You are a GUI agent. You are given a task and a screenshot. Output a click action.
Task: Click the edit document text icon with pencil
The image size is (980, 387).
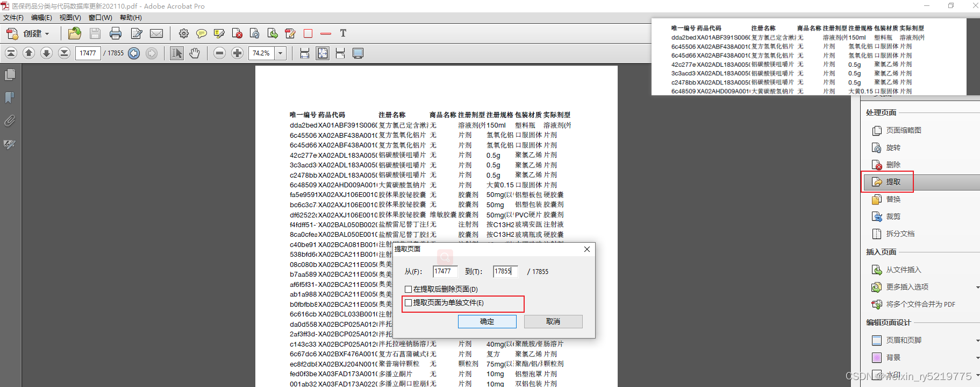pyautogui.click(x=290, y=33)
